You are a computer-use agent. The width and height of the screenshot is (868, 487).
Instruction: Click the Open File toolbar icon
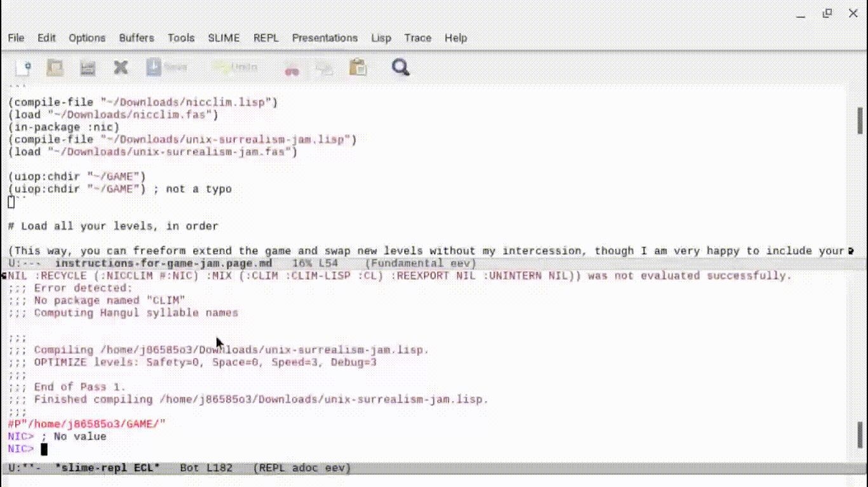(x=55, y=67)
